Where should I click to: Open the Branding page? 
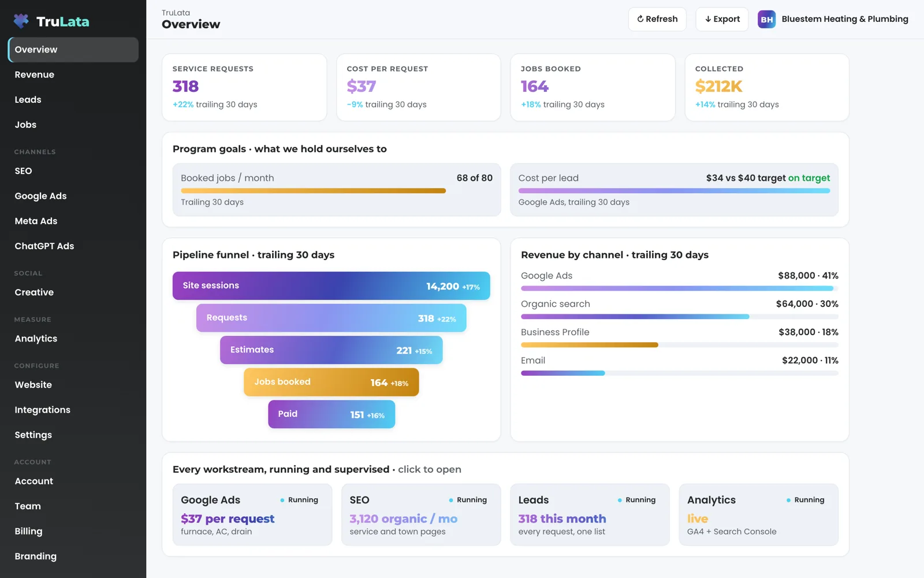point(73,556)
